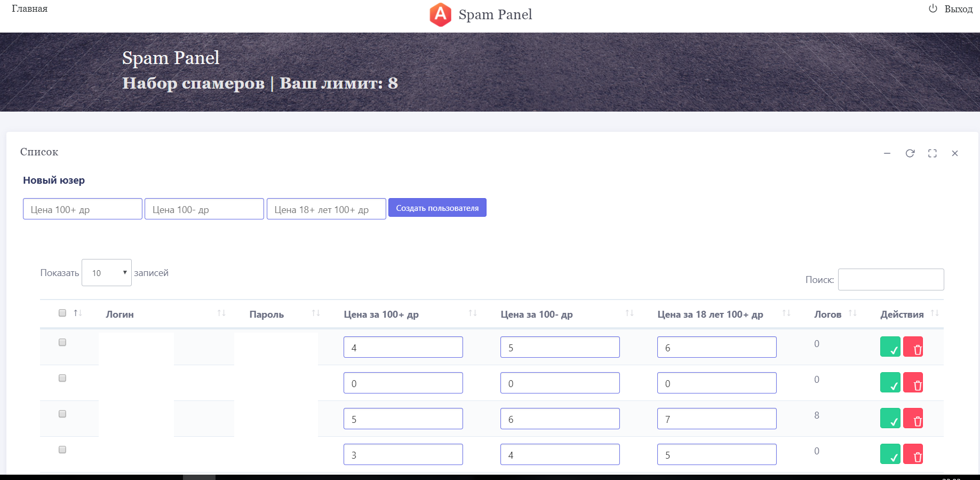
Task: Delete the row with prices 4, 5, 6
Action: pos(913,347)
